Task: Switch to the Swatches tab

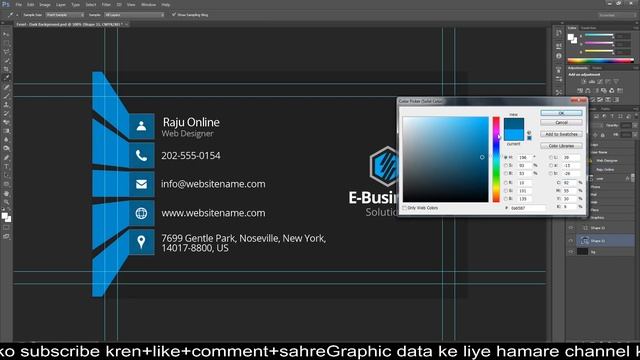Action: (588, 28)
